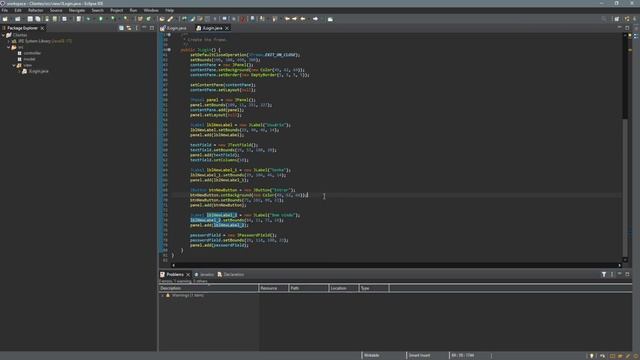Sort by the Resource column header
The image size is (640, 360).
[273, 288]
